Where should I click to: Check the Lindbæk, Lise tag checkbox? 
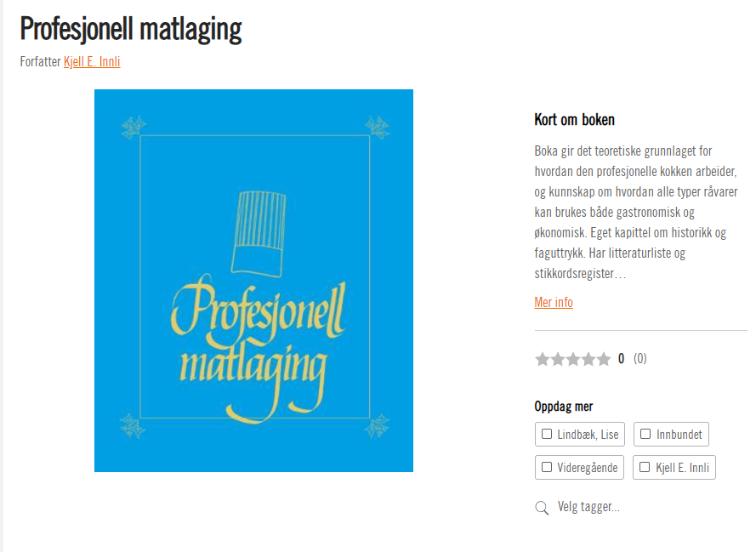point(547,435)
